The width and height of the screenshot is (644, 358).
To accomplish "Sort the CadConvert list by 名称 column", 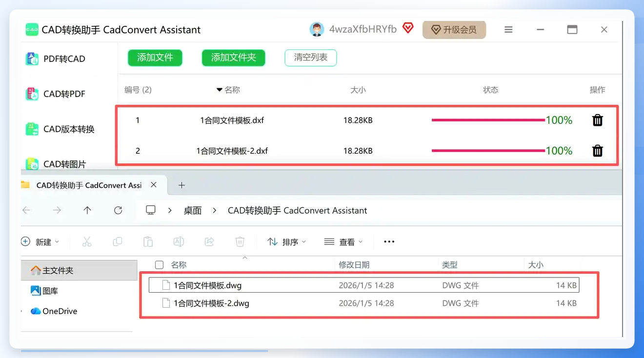I will (228, 90).
